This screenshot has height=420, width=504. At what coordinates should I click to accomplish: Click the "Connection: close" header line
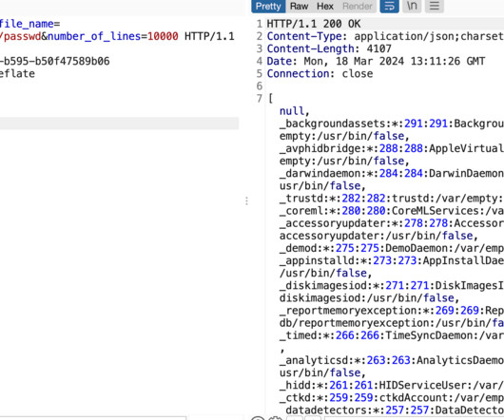320,73
